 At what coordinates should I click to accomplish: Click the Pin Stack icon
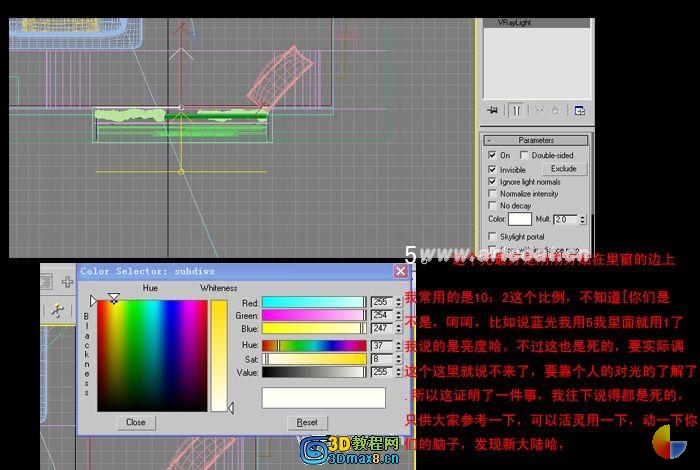[x=493, y=110]
